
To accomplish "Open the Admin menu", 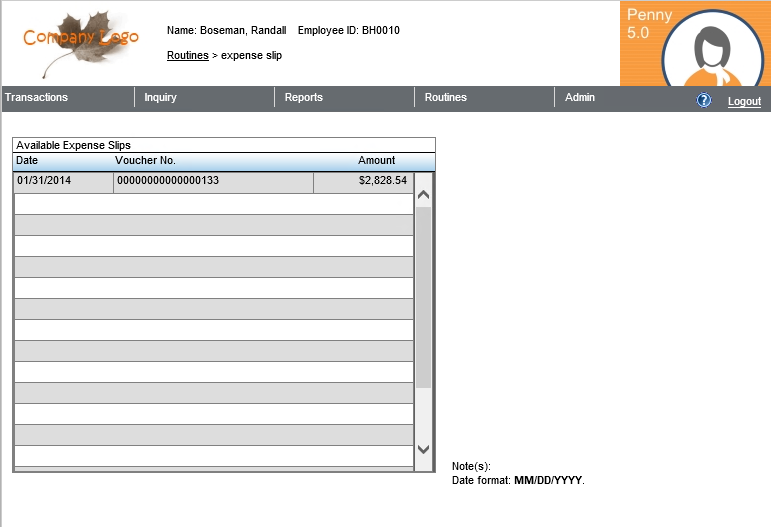I will tap(580, 98).
